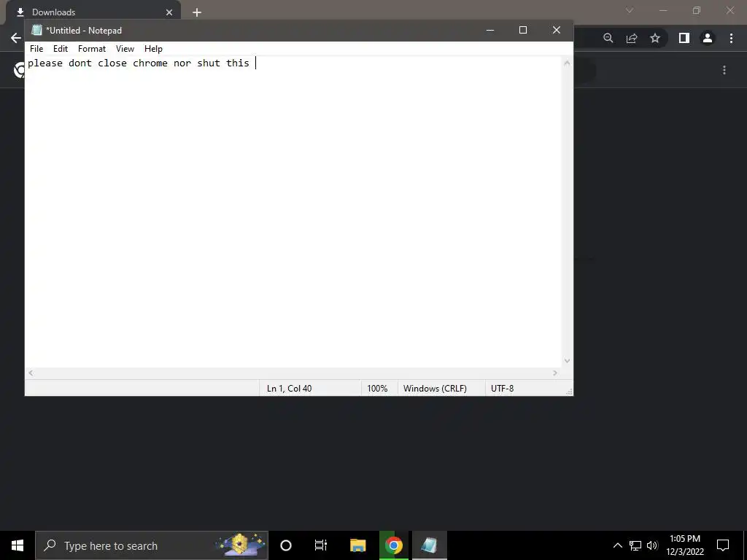Show hidden system tray icons
The height and width of the screenshot is (560, 747).
(617, 545)
